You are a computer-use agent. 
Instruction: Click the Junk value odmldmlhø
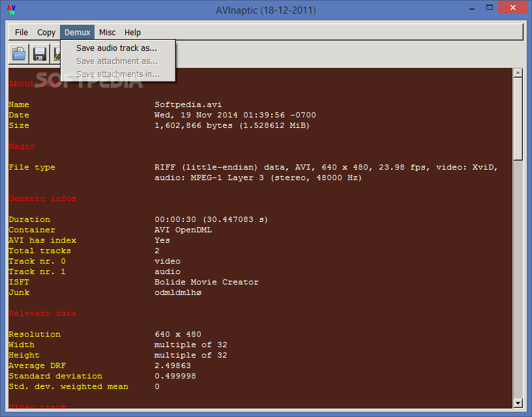point(178,293)
